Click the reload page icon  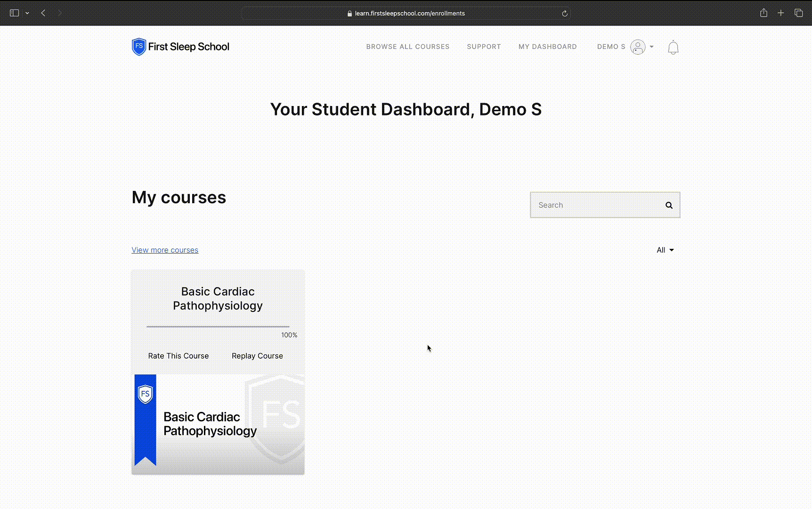point(564,13)
